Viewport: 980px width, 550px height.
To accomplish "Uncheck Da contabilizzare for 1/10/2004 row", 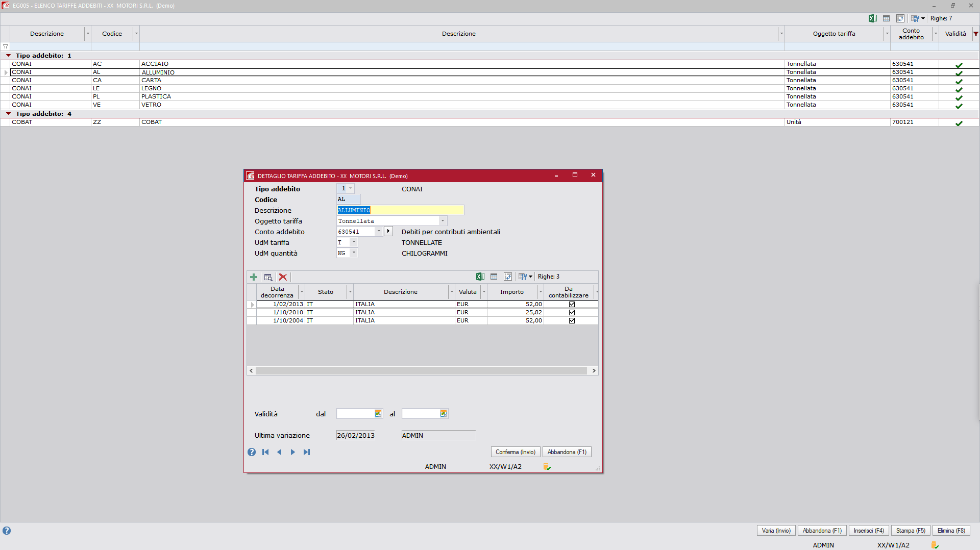I will (x=572, y=320).
